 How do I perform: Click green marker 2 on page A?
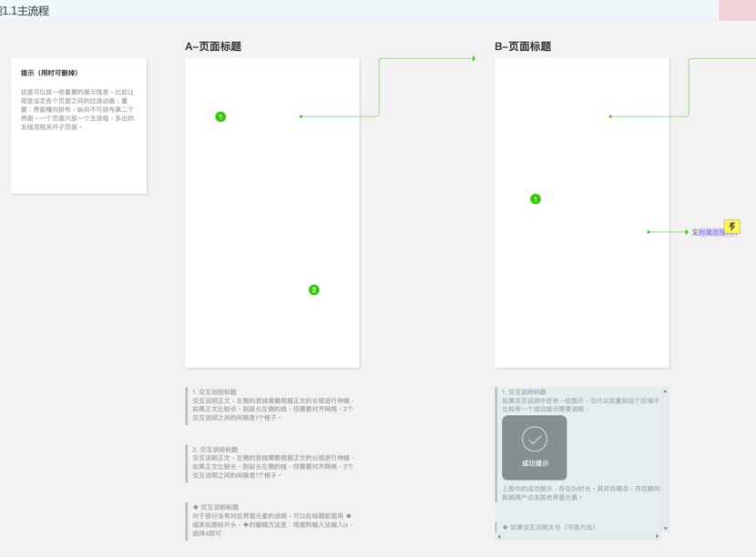[314, 289]
